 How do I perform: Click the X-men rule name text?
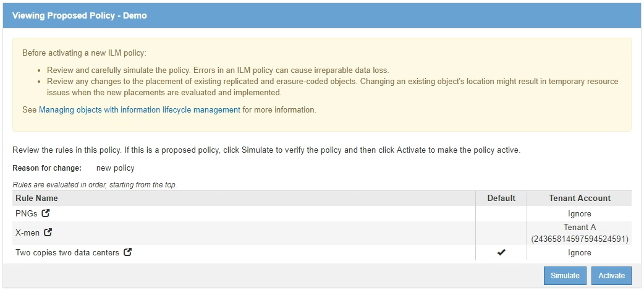[x=28, y=233]
